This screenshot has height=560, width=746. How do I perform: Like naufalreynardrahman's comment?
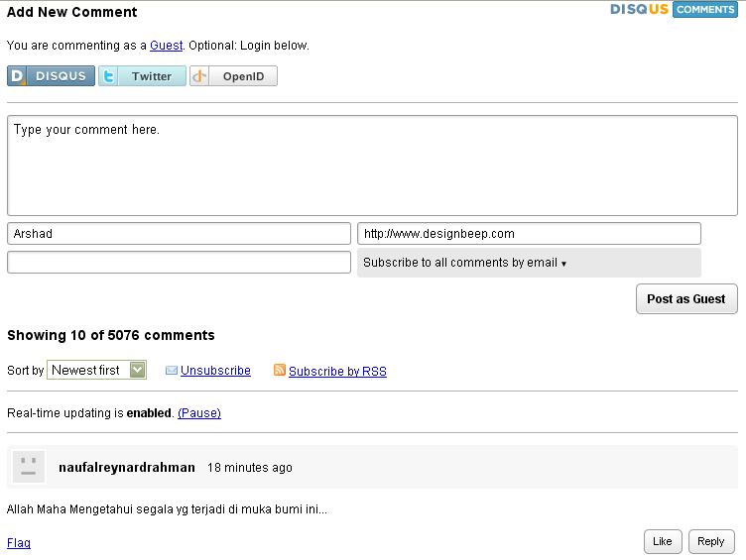pos(663,541)
